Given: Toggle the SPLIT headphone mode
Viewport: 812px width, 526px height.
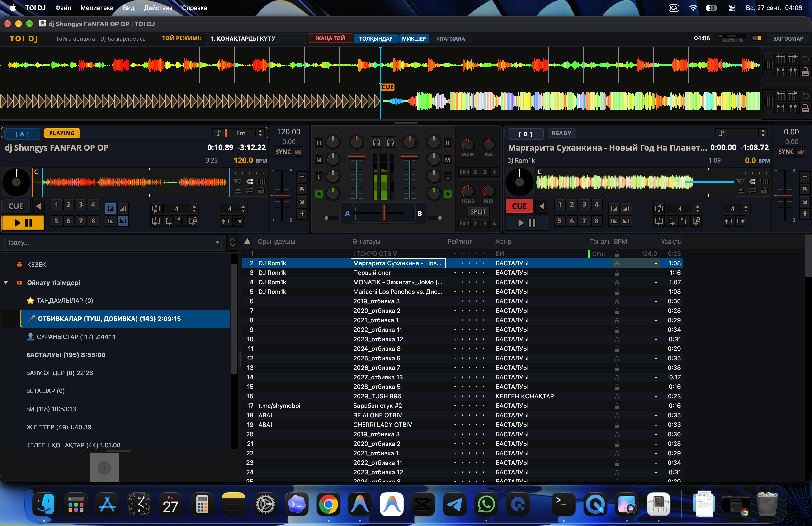Looking at the screenshot, I should [478, 211].
